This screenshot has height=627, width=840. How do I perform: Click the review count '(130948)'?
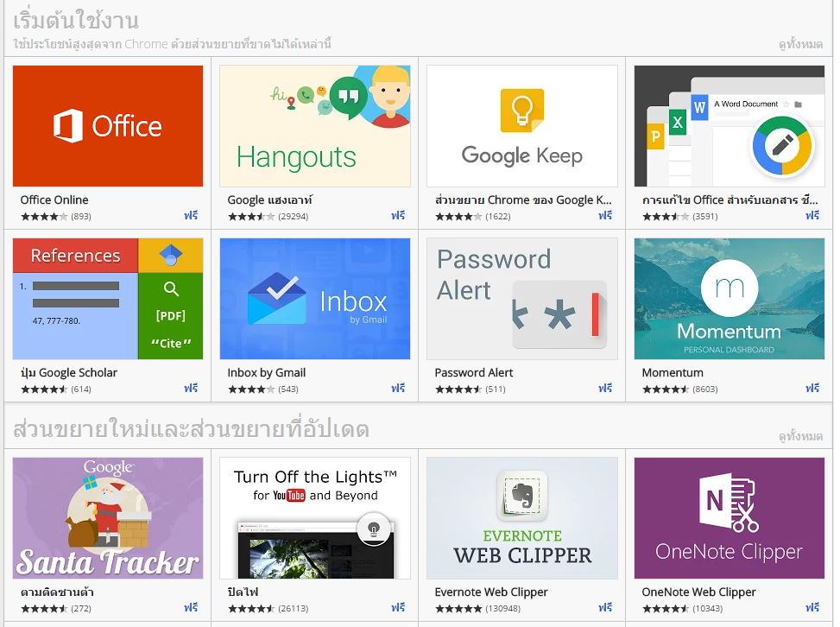pos(502,609)
